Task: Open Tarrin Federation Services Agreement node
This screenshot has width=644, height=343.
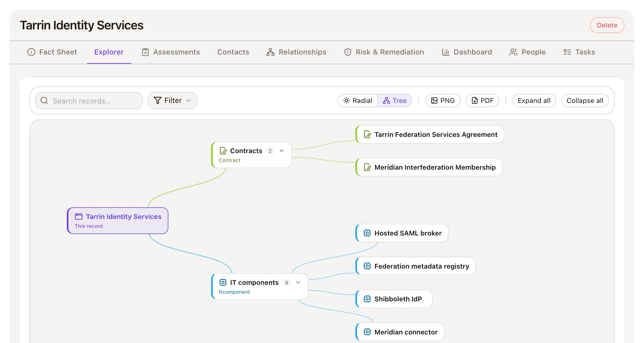Action: (x=430, y=134)
